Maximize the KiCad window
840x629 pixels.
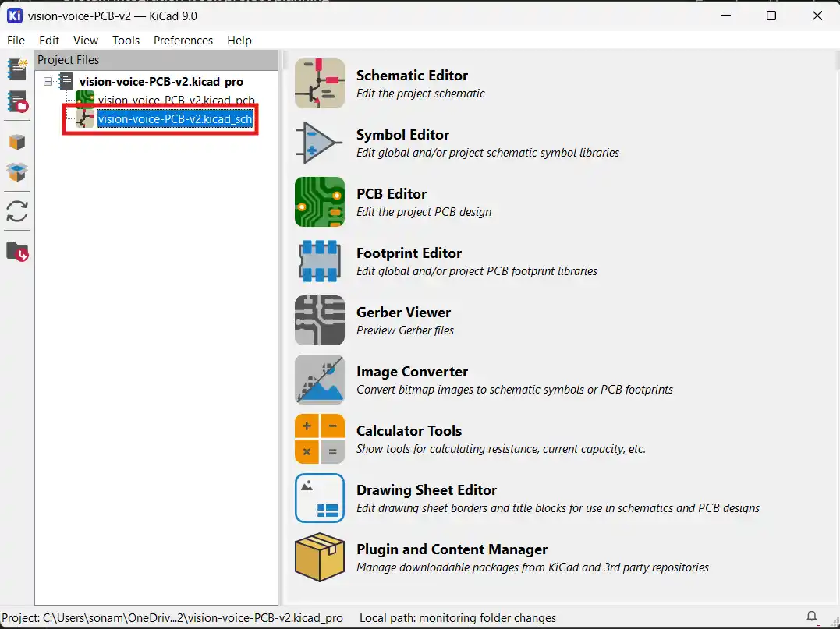(771, 16)
